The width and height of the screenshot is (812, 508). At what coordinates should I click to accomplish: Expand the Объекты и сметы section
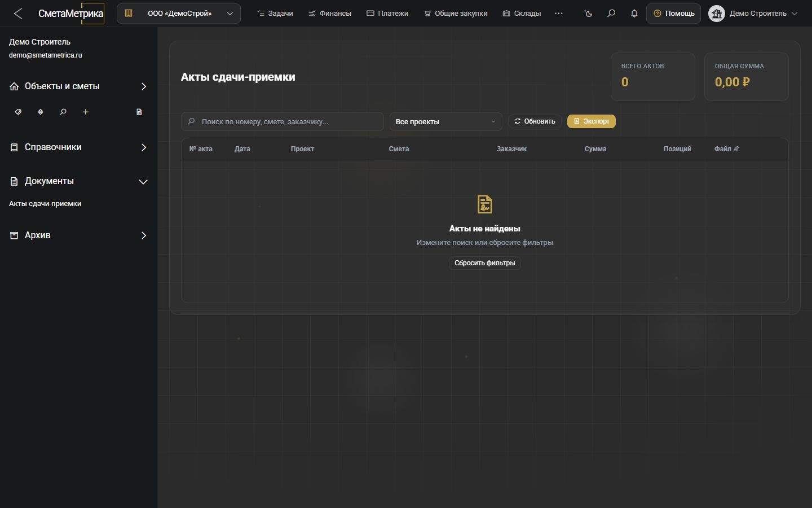point(79,86)
